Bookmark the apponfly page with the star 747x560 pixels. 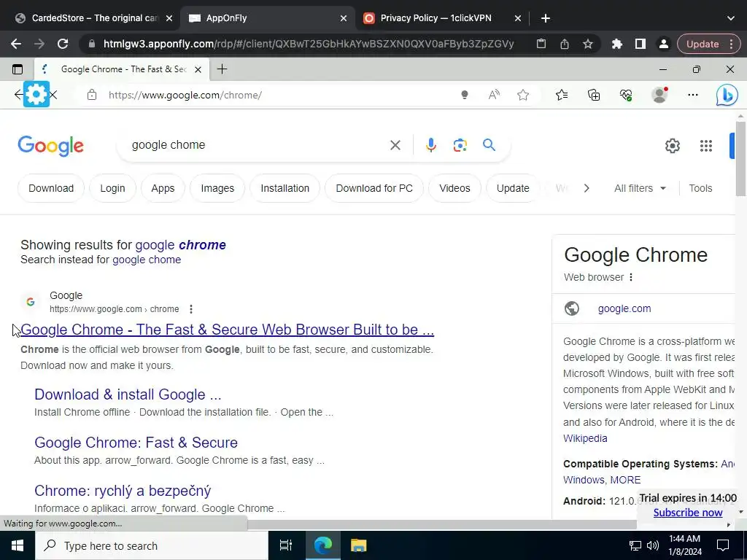click(588, 44)
